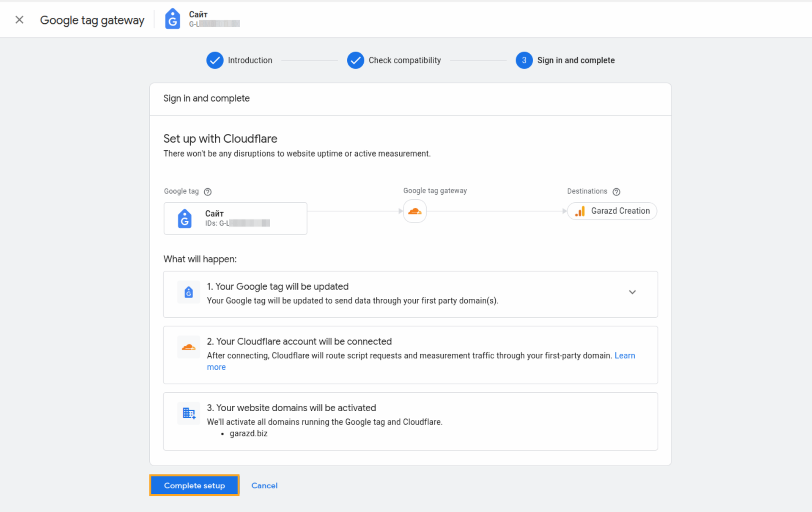Screen dimensions: 812x512
Task: Click the Cancel link
Action: [x=264, y=485]
